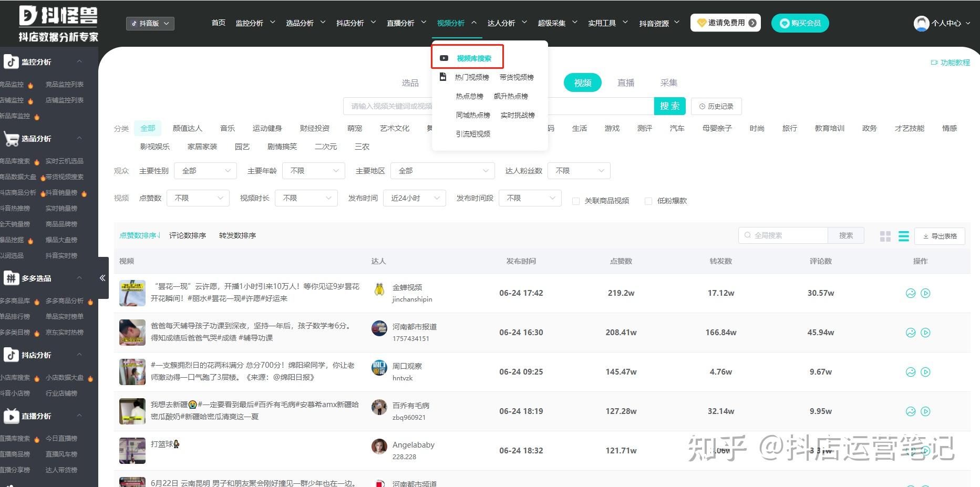Click the user avatar icon beside 个人中心
980x487 pixels.
pos(921,23)
